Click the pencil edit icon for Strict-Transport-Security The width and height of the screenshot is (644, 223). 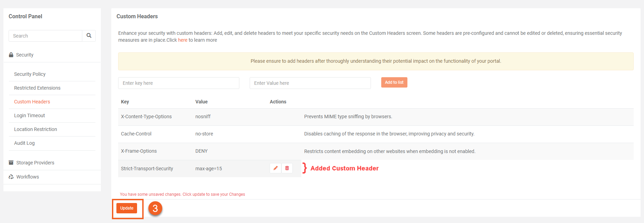coord(276,168)
